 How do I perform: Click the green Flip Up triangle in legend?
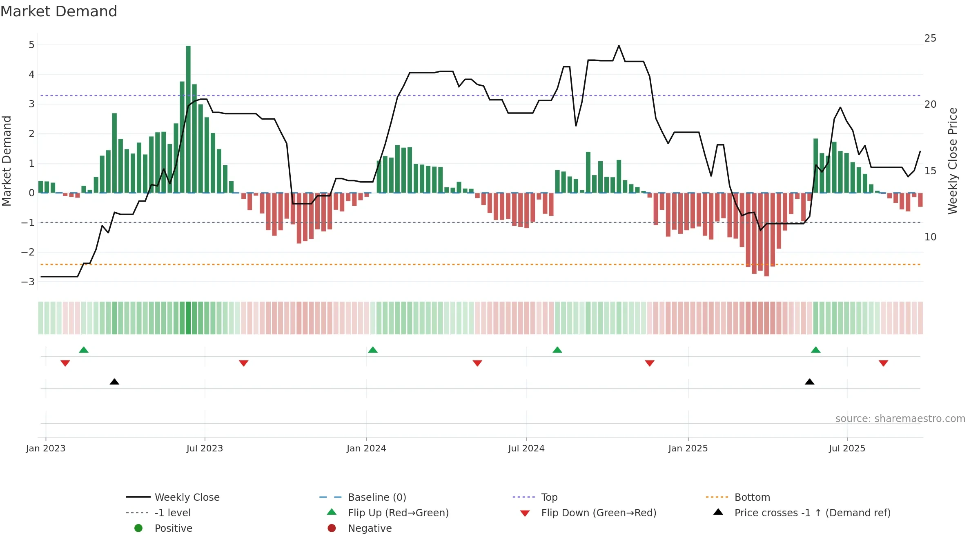point(332,512)
